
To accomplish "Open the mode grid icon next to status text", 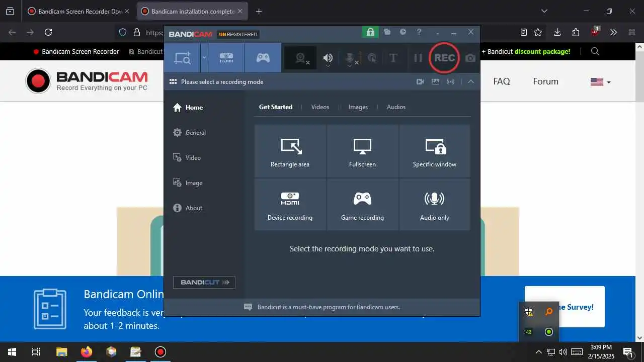I will tap(173, 81).
